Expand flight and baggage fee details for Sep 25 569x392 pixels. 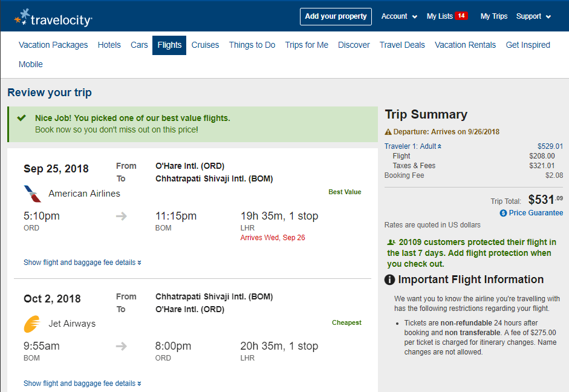tap(82, 263)
